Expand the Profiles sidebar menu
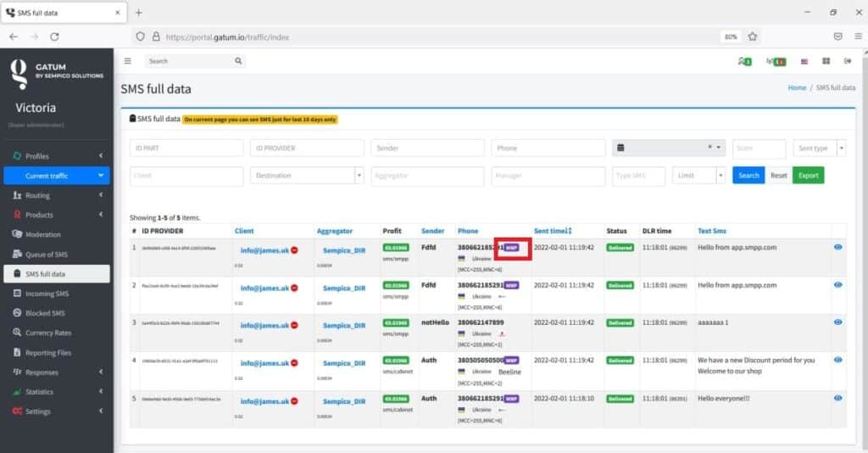Screen dimensions: 868x453 (x=57, y=156)
